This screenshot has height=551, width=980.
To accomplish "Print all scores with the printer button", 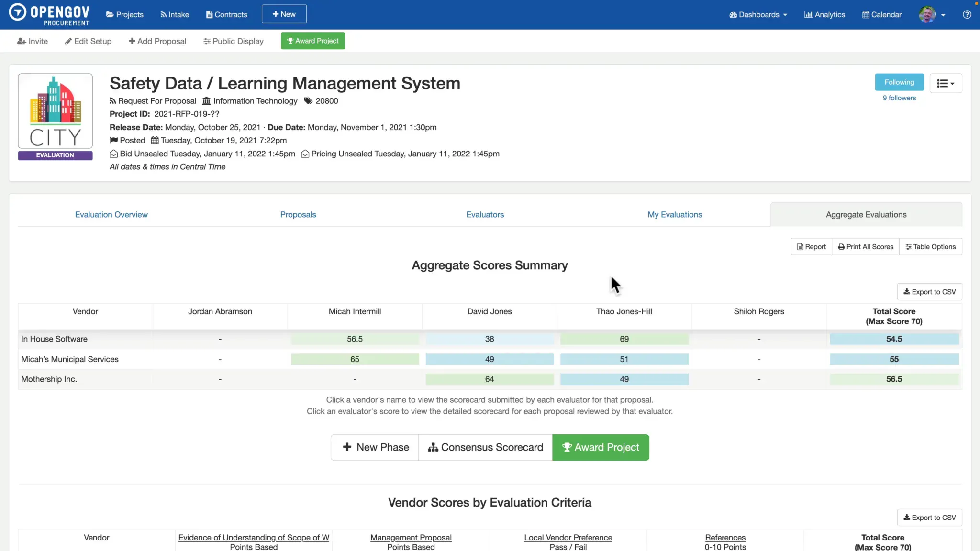I will tap(865, 246).
